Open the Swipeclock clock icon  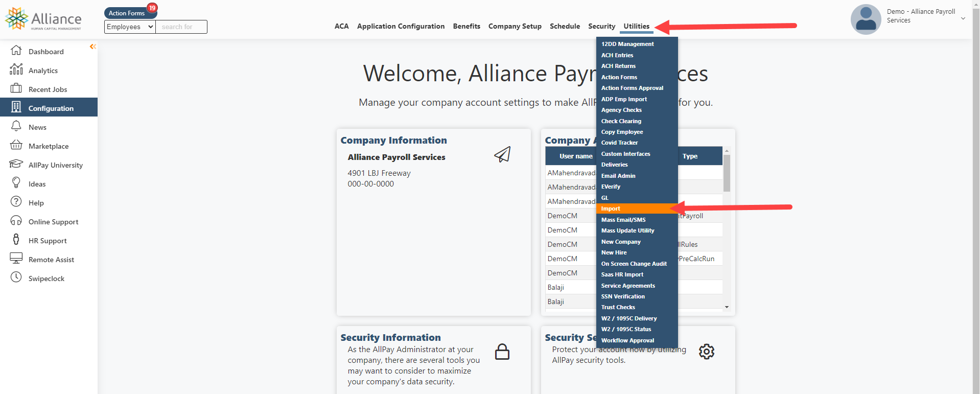coord(16,277)
